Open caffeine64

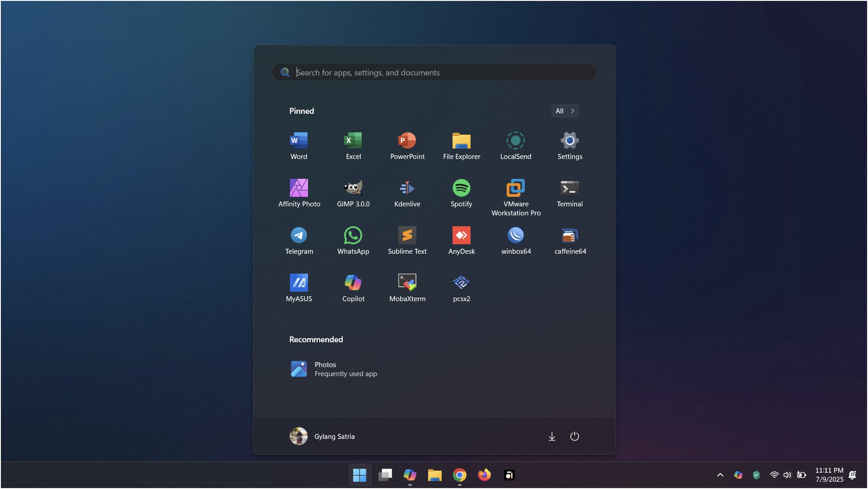tap(570, 242)
